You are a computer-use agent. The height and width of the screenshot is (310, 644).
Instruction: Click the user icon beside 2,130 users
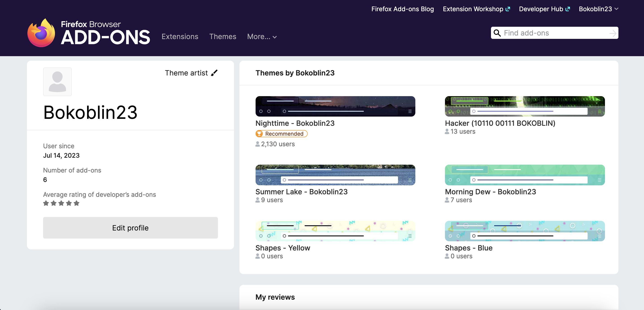point(258,144)
